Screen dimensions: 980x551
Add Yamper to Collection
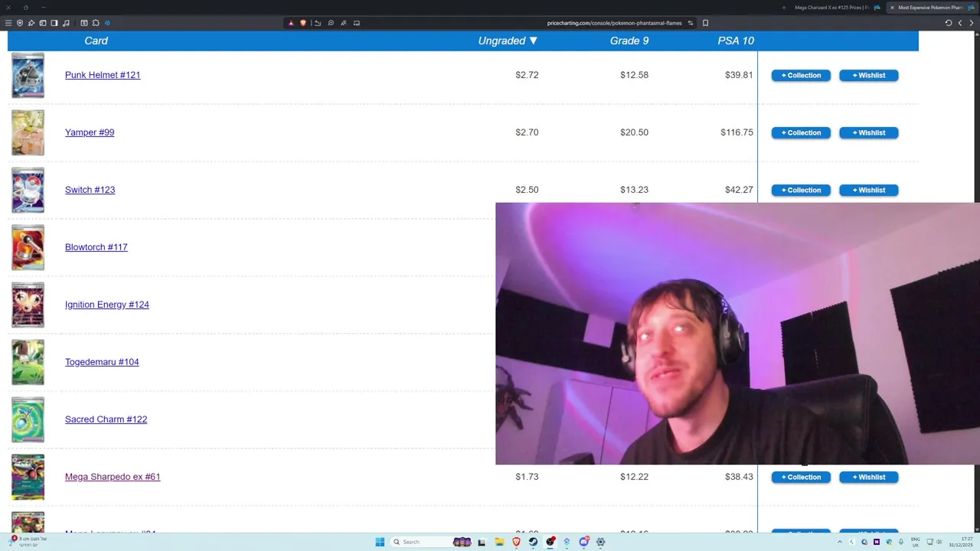(801, 132)
